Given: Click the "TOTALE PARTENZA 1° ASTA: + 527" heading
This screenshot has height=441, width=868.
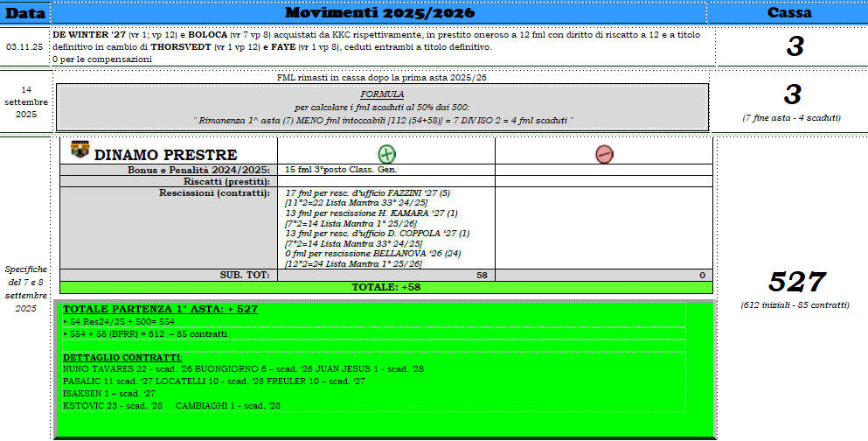Looking at the screenshot, I should [x=160, y=310].
